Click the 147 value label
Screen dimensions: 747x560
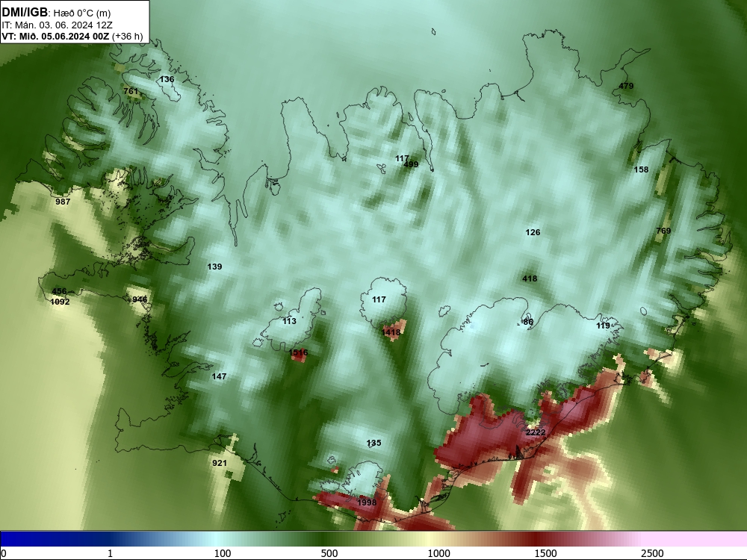219,376
